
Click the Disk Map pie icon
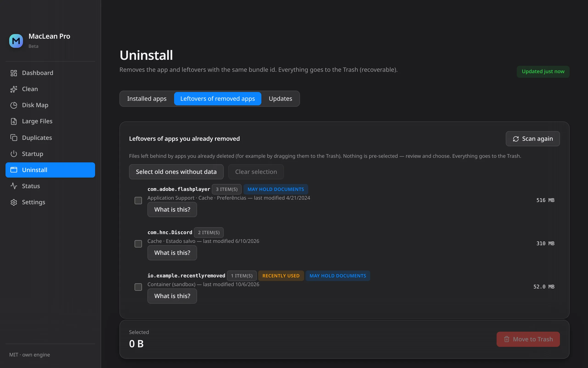pyautogui.click(x=14, y=105)
